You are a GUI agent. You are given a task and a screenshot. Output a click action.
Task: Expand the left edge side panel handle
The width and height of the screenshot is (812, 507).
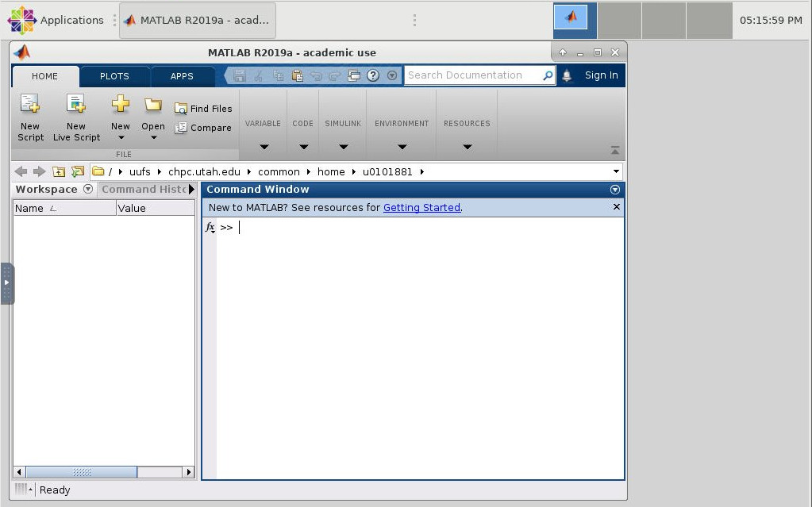[x=6, y=283]
